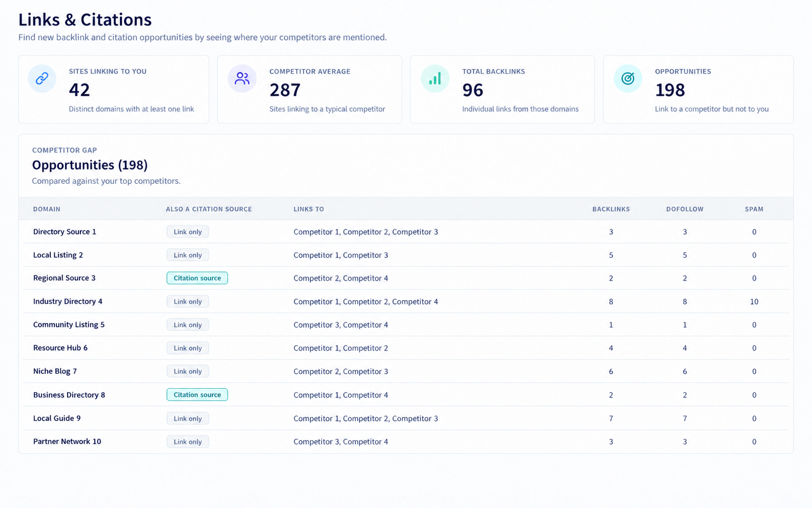Click the chain link icon in Sites Linking card
Image resolution: width=812 pixels, height=508 pixels.
(42, 78)
